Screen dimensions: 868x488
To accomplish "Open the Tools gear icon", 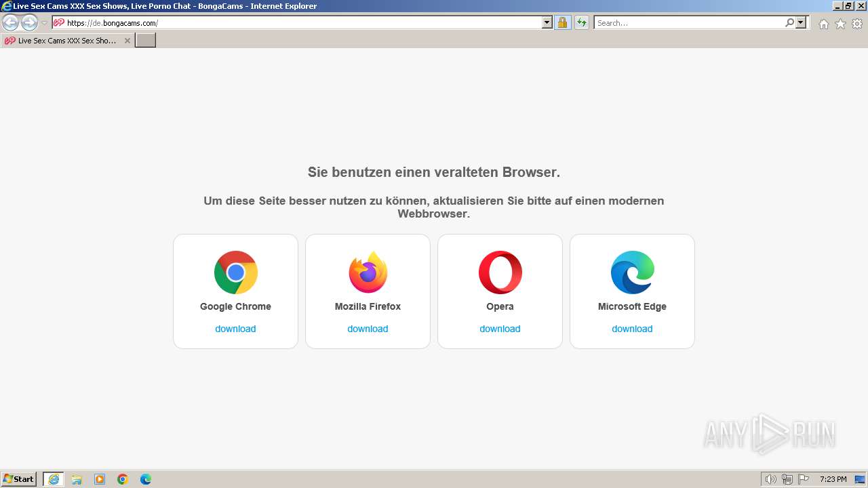I will point(857,24).
